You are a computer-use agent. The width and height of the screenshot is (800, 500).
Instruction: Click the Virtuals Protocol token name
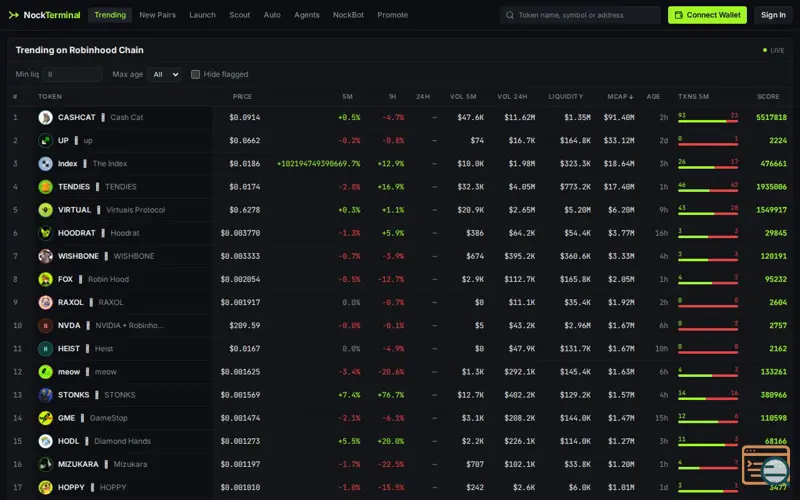point(135,210)
